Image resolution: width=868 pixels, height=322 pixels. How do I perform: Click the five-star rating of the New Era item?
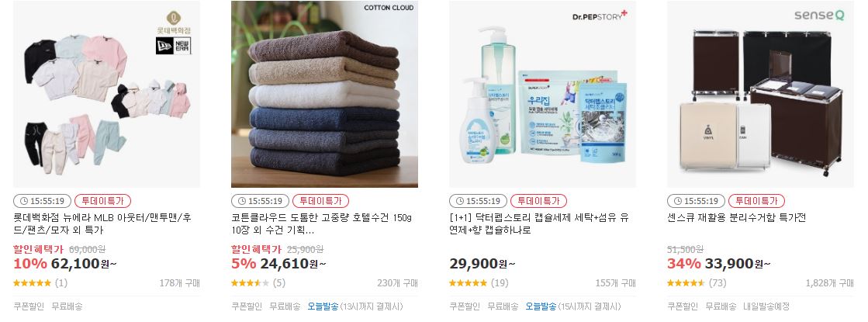pos(32,282)
